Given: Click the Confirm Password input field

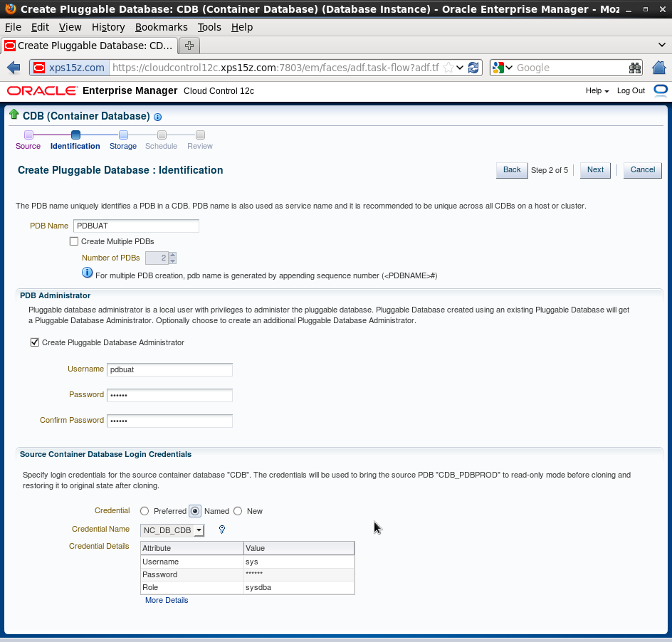Looking at the screenshot, I should (169, 421).
